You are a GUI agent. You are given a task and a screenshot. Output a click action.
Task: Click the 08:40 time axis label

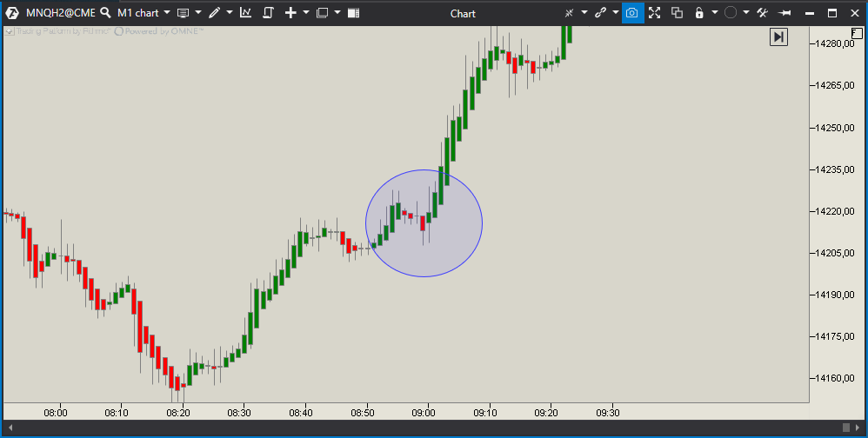[301, 413]
